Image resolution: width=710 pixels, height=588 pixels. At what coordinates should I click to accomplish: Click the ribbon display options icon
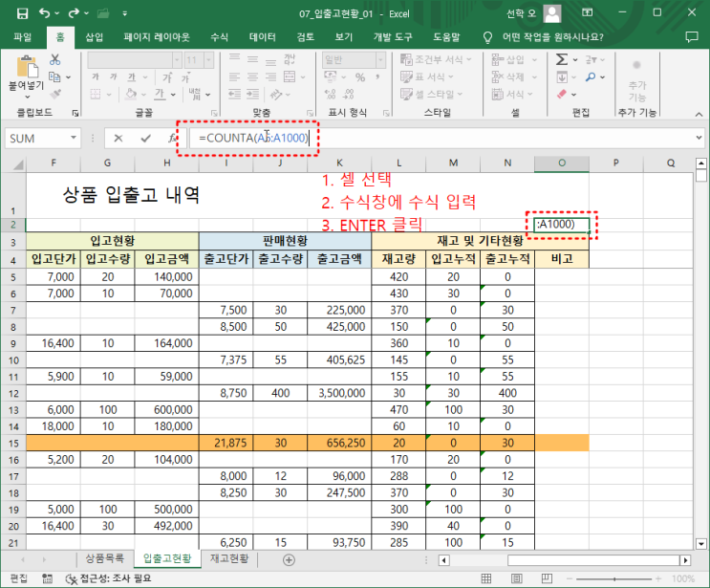pyautogui.click(x=588, y=12)
